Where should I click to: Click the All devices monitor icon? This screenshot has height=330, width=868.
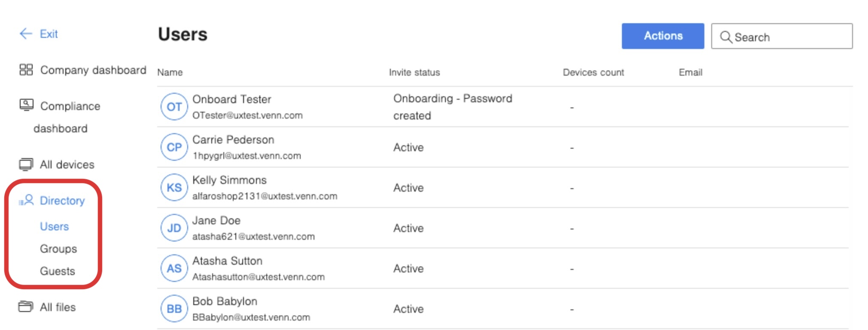click(27, 164)
